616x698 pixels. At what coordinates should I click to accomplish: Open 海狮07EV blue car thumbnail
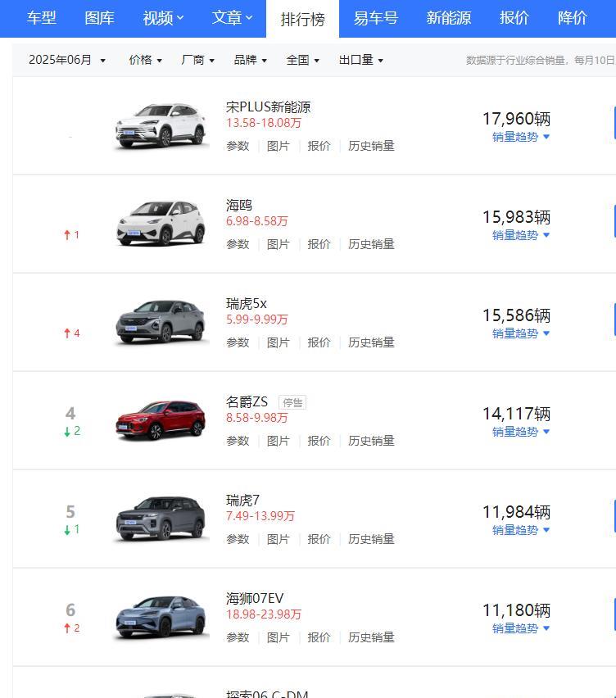[161, 617]
